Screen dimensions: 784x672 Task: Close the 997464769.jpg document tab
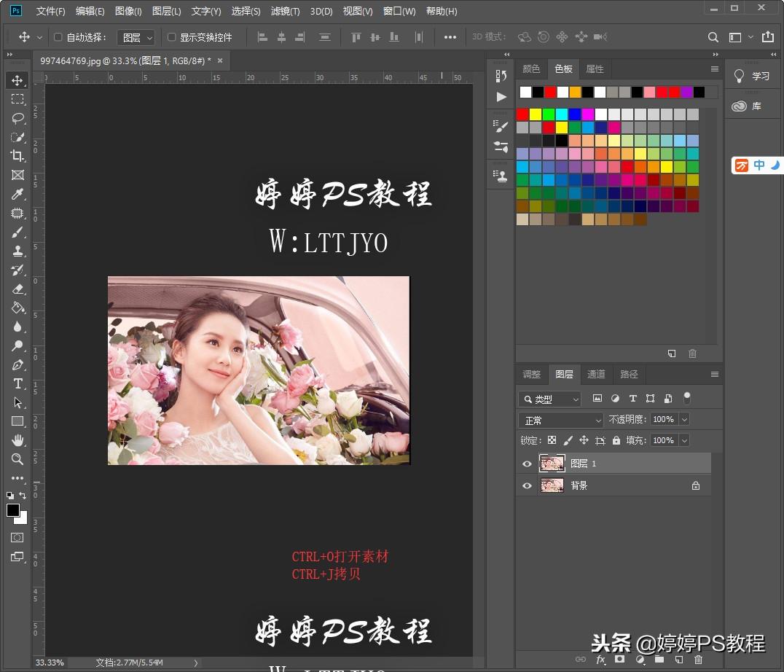tap(220, 60)
